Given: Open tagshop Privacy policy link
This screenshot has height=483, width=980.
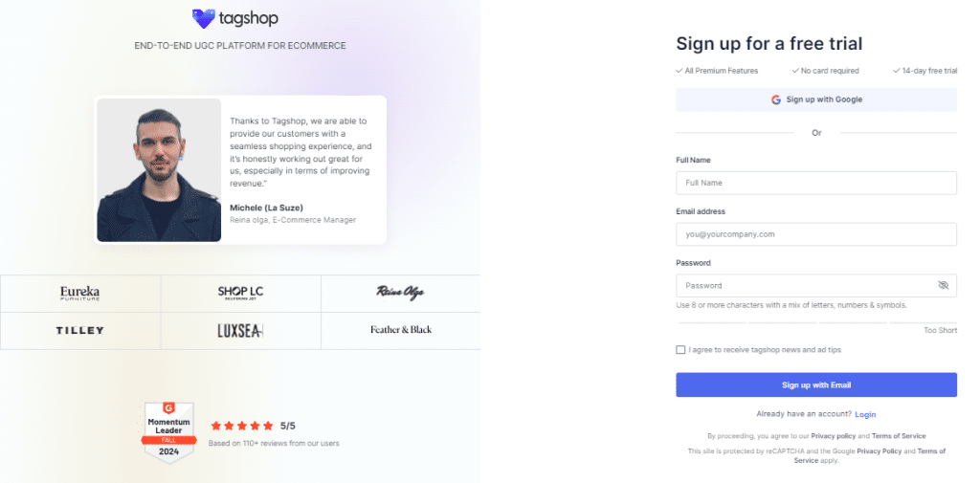Looking at the screenshot, I should point(834,435).
